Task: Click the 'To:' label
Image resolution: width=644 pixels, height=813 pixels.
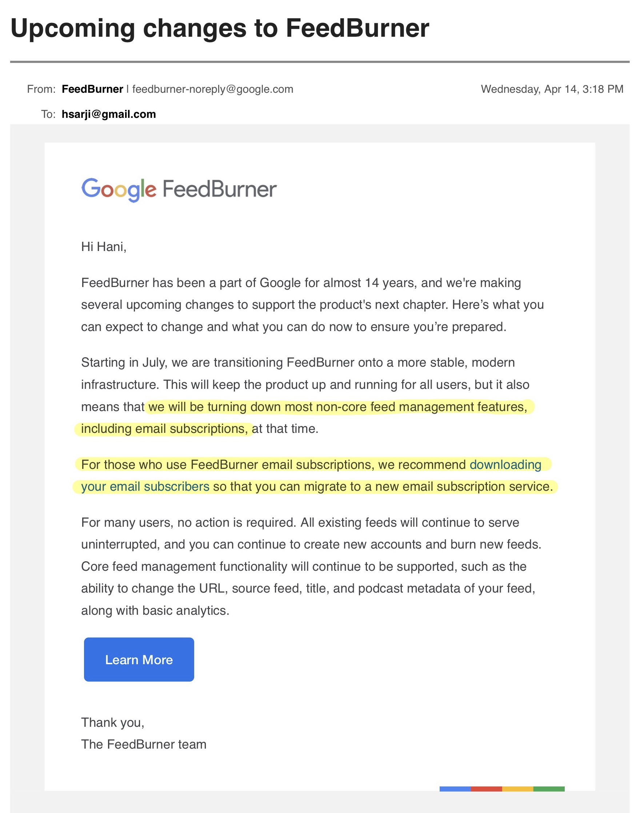Action: (x=48, y=114)
